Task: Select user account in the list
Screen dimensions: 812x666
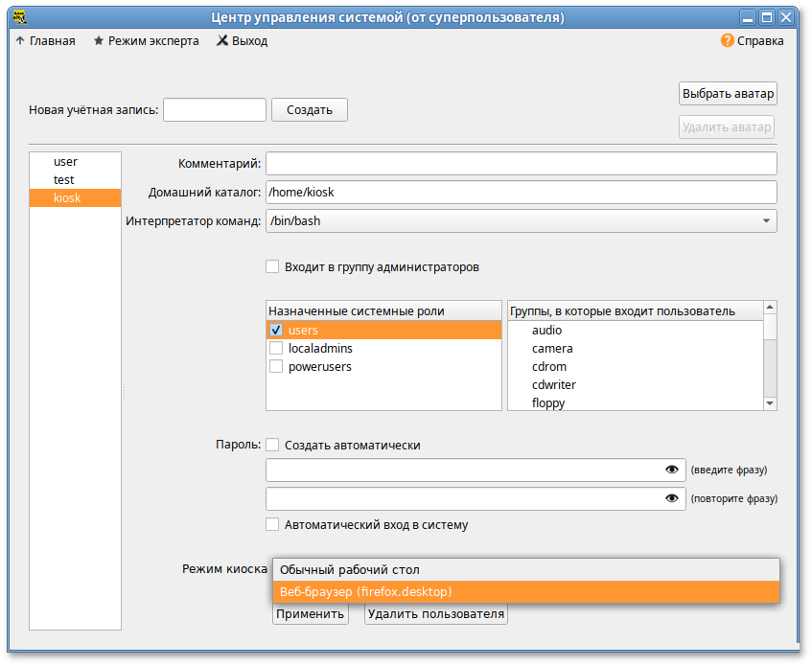Action: click(x=65, y=162)
